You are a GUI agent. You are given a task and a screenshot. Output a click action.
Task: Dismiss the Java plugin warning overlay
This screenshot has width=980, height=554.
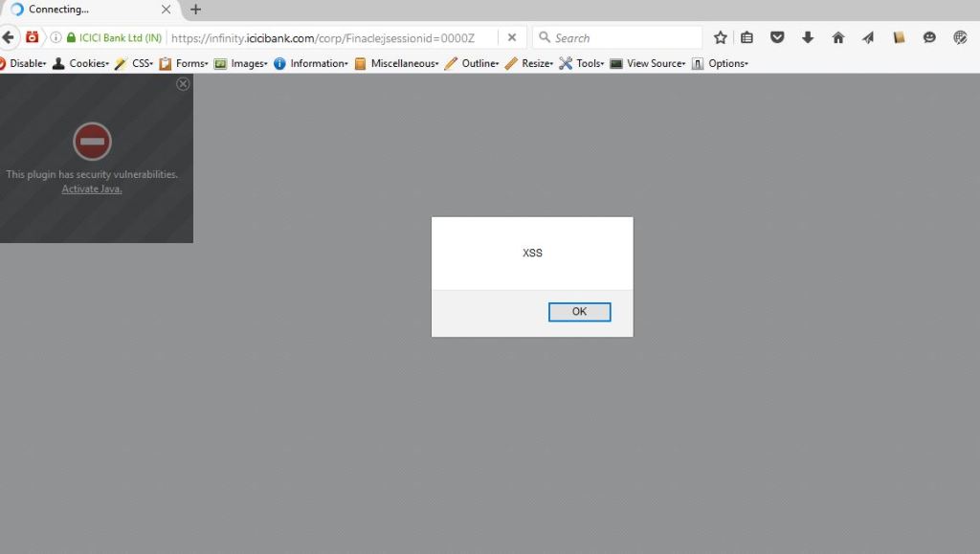(183, 84)
